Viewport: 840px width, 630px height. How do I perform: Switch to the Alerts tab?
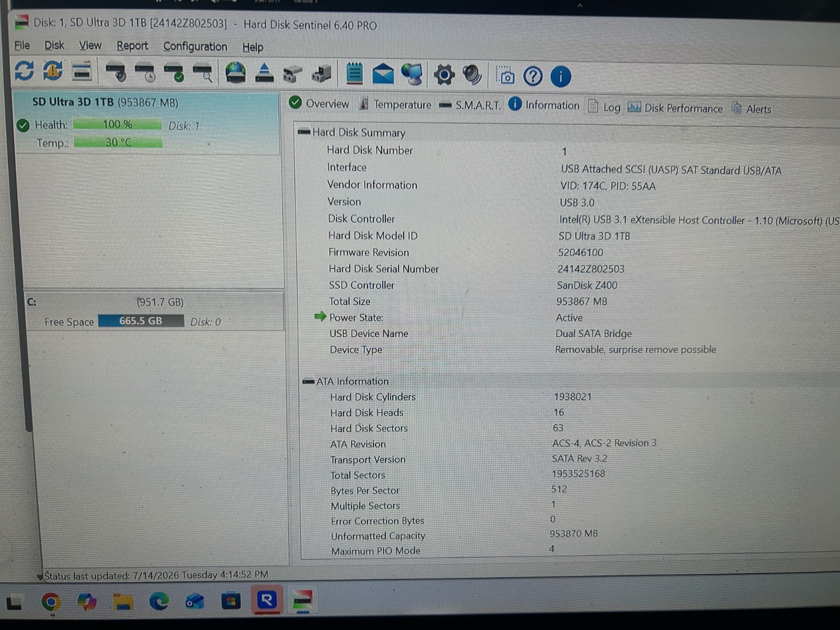pos(751,109)
